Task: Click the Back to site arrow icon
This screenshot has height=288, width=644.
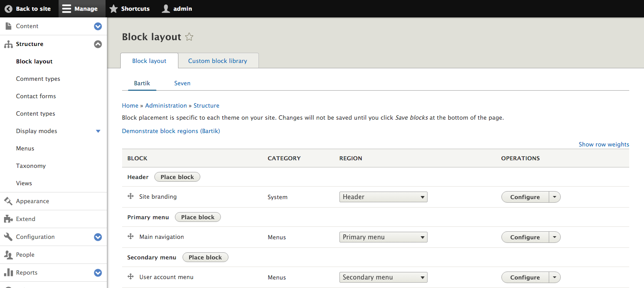Action: [x=8, y=8]
